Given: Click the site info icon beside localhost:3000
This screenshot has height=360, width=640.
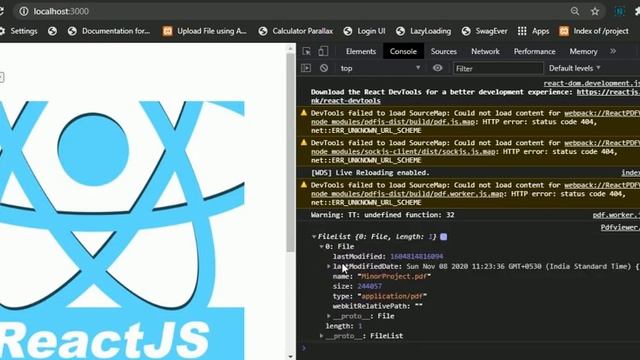Looking at the screenshot, I should point(24,11).
